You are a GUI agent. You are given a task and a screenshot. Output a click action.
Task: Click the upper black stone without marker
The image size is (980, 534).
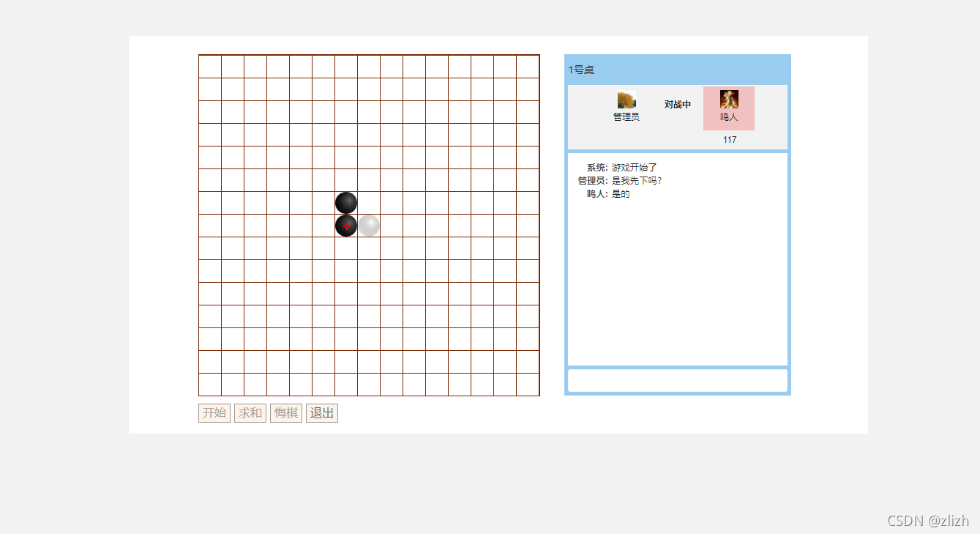[x=346, y=203]
